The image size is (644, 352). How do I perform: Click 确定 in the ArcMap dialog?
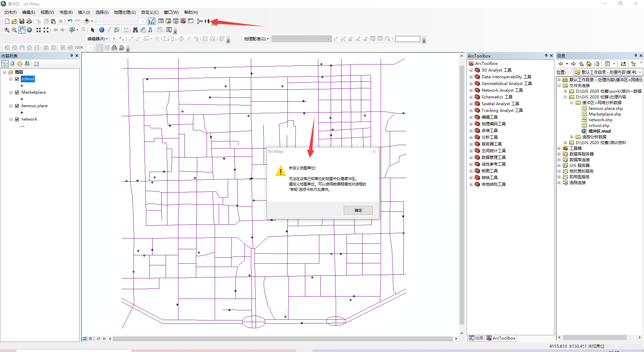358,210
